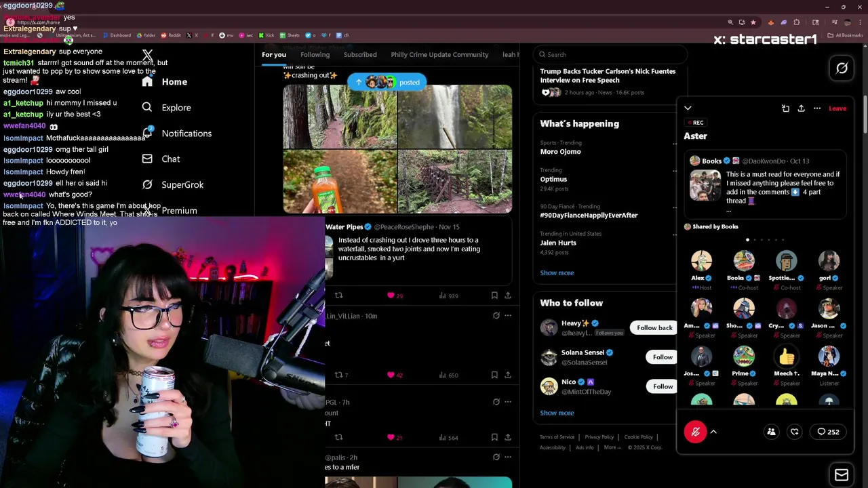View analytics showing 939 on Water Pipes tweet
This screenshot has height=488, width=868.
pos(449,296)
